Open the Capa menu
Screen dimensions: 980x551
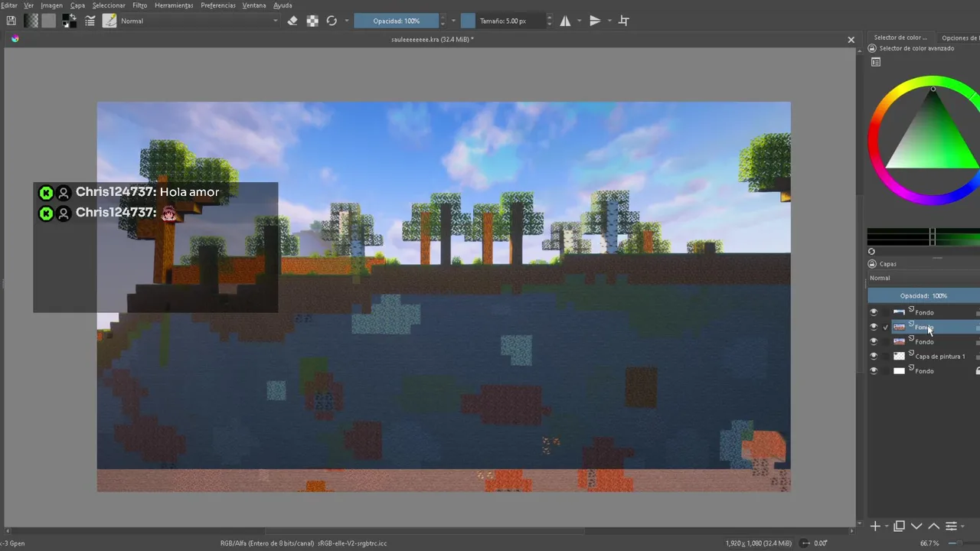point(77,5)
